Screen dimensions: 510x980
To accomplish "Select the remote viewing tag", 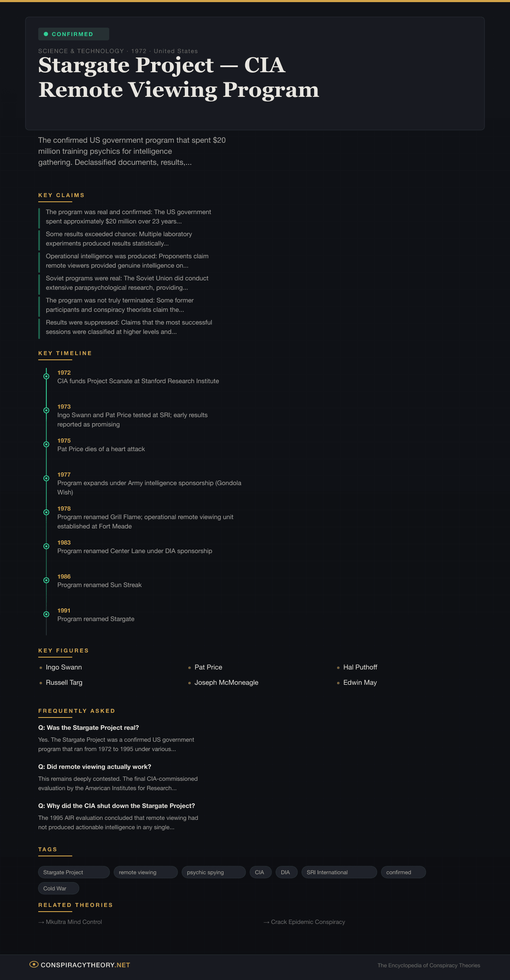I will click(x=145, y=872).
